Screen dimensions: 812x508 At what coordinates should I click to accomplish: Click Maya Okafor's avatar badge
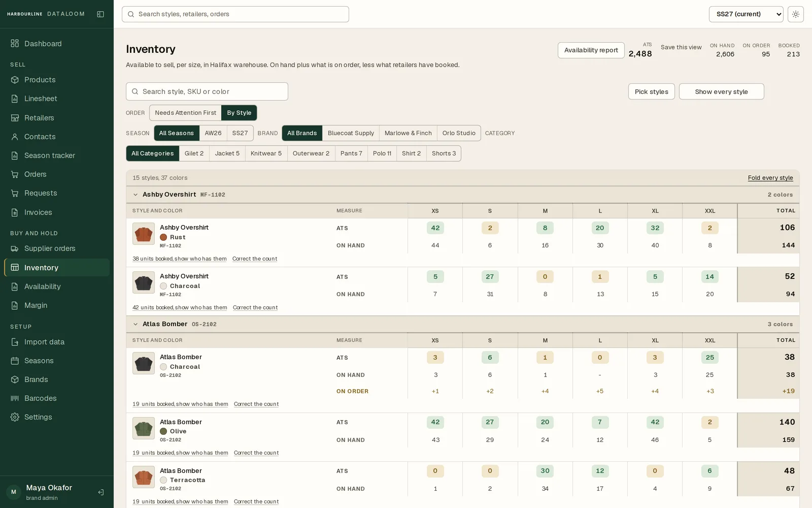pyautogui.click(x=14, y=492)
